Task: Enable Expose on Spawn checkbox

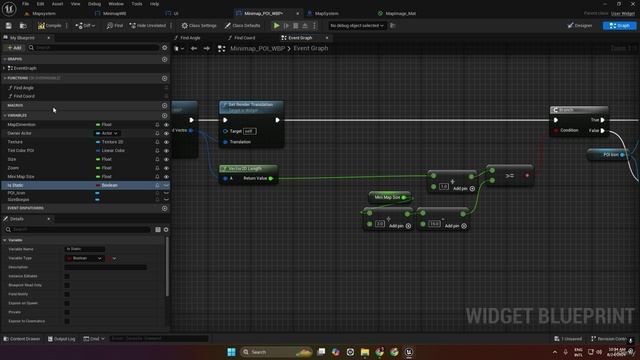Action: tap(67, 303)
